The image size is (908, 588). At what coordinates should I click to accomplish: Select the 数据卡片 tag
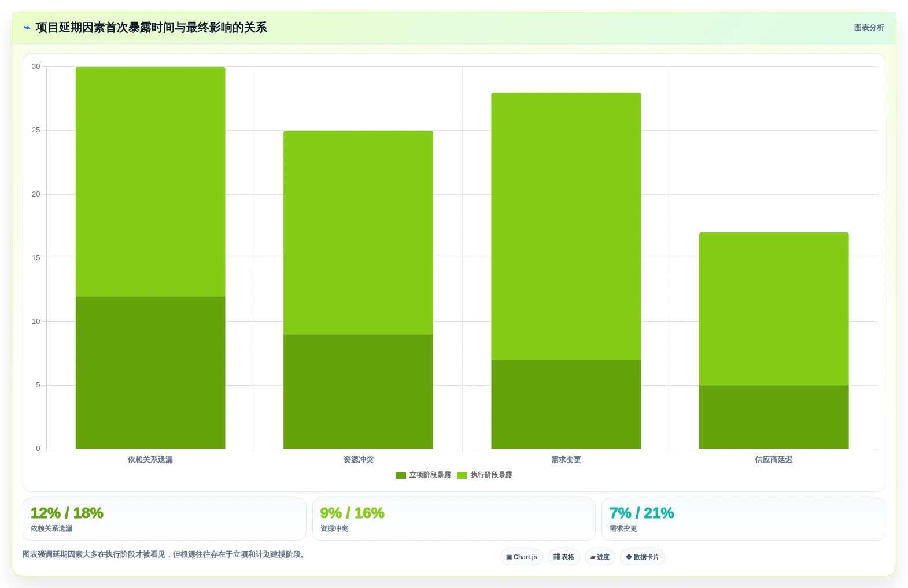click(x=643, y=557)
